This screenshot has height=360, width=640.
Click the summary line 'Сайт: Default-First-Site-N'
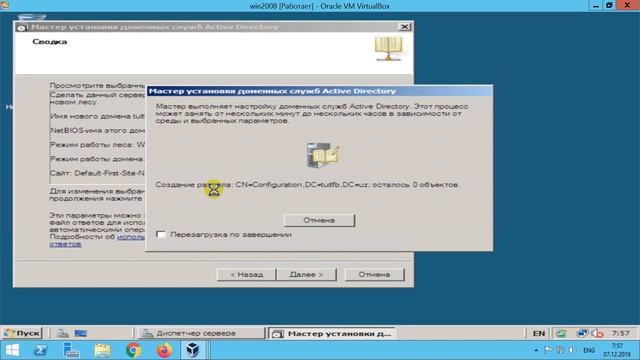(97, 173)
